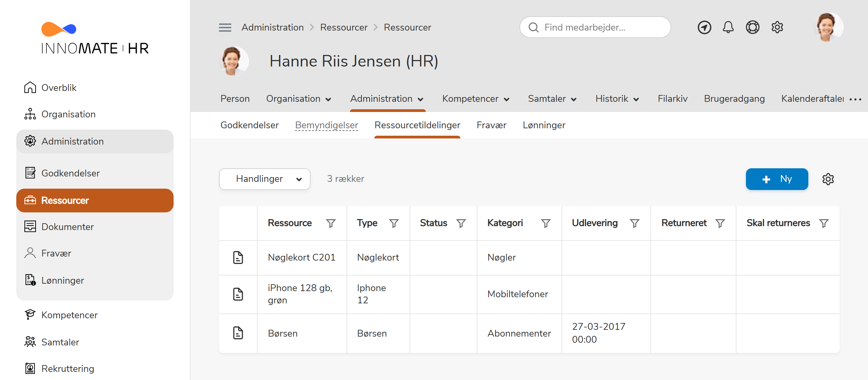This screenshot has width=868, height=380.
Task: Open Dokumenter in sidebar
Action: coord(95,227)
